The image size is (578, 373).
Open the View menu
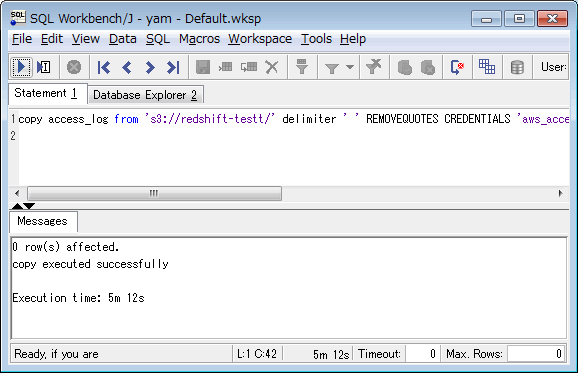86,39
